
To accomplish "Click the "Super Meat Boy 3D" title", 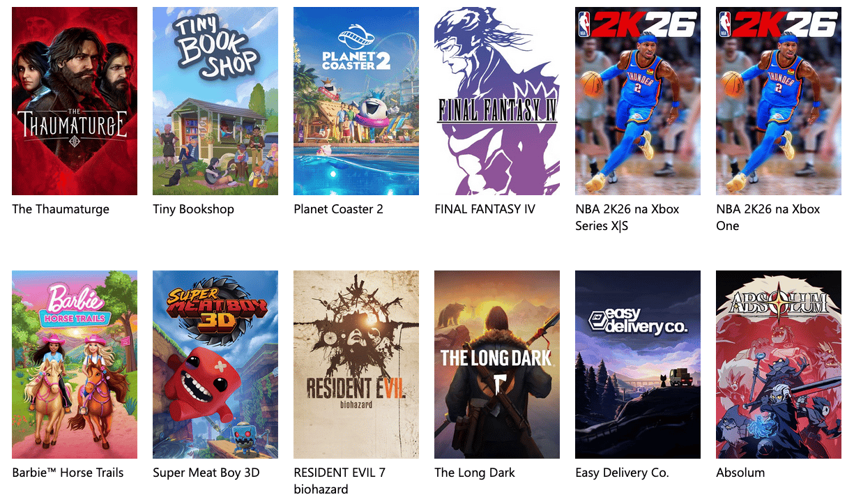I will coord(206,473).
